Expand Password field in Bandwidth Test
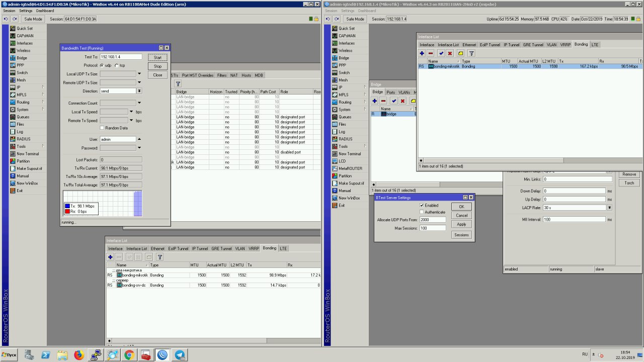This screenshot has width=644, height=362. (139, 148)
